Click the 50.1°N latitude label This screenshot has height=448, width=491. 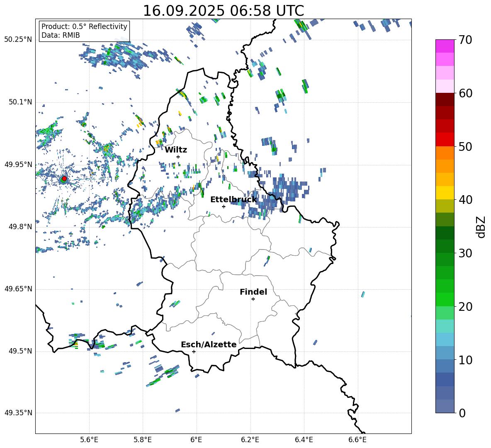(x=20, y=102)
